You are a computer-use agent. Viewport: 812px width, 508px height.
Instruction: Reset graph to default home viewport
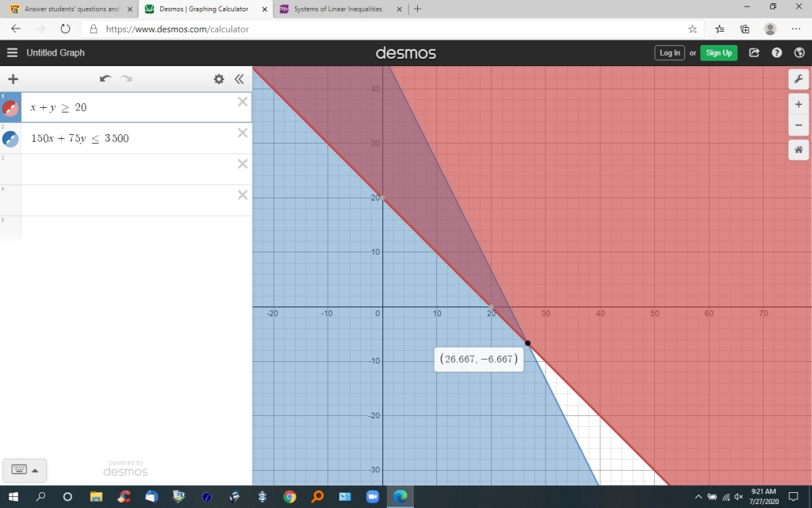pos(799,150)
